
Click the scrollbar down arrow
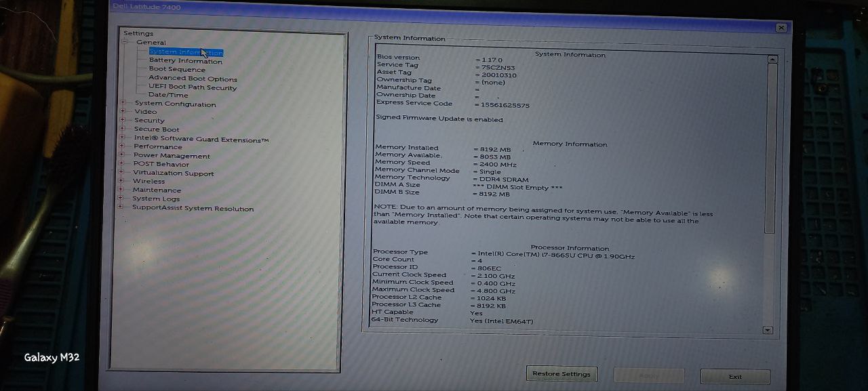tap(768, 331)
